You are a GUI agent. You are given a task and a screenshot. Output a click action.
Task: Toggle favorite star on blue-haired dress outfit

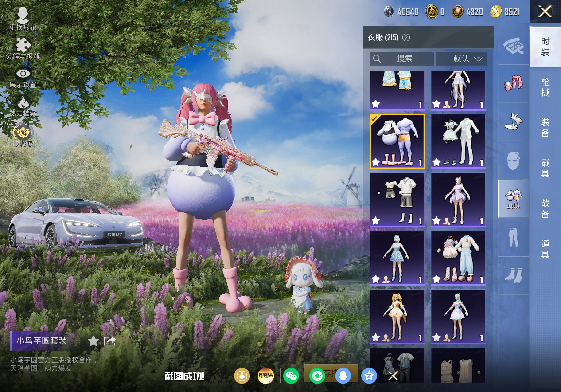point(437,338)
